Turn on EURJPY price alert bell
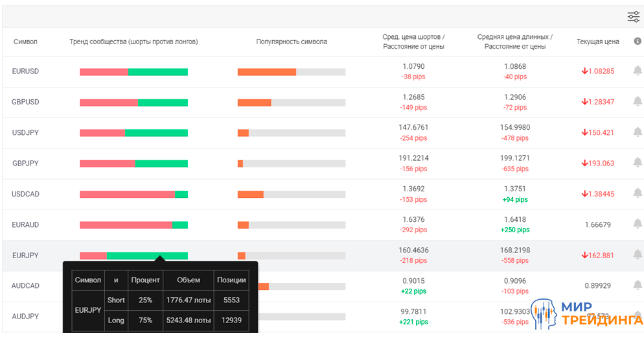 pyautogui.click(x=638, y=256)
